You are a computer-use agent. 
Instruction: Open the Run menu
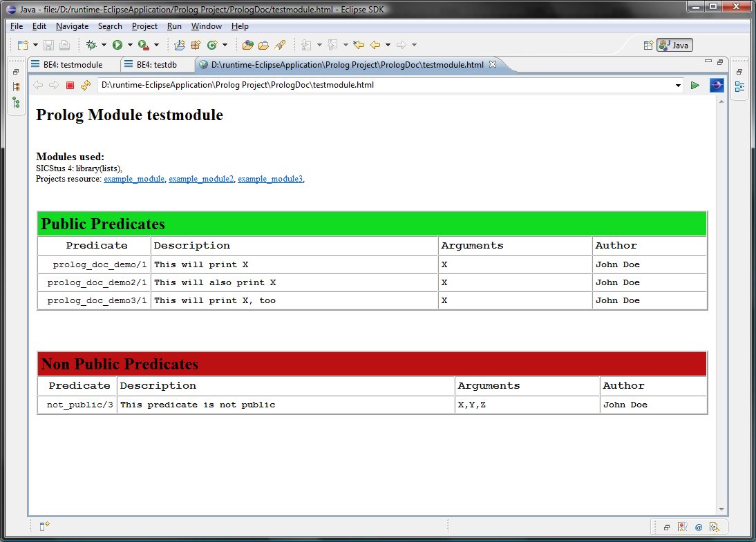pos(174,26)
